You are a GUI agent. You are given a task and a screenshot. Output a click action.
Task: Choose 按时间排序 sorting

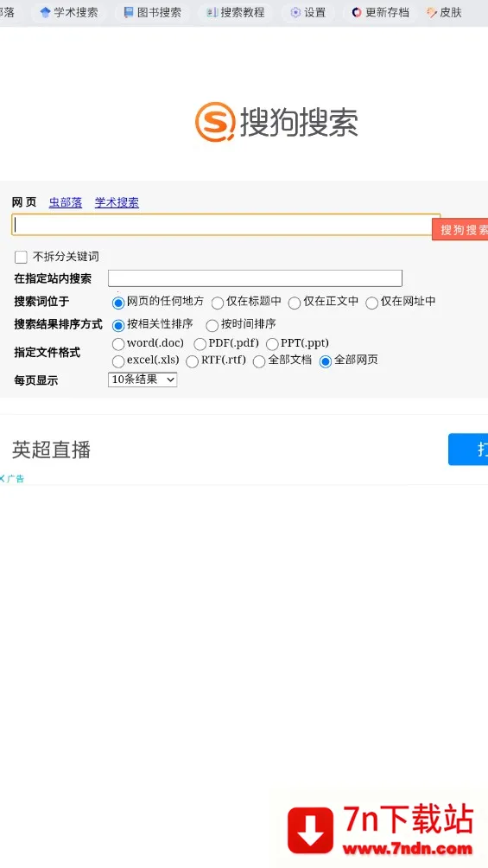(212, 325)
